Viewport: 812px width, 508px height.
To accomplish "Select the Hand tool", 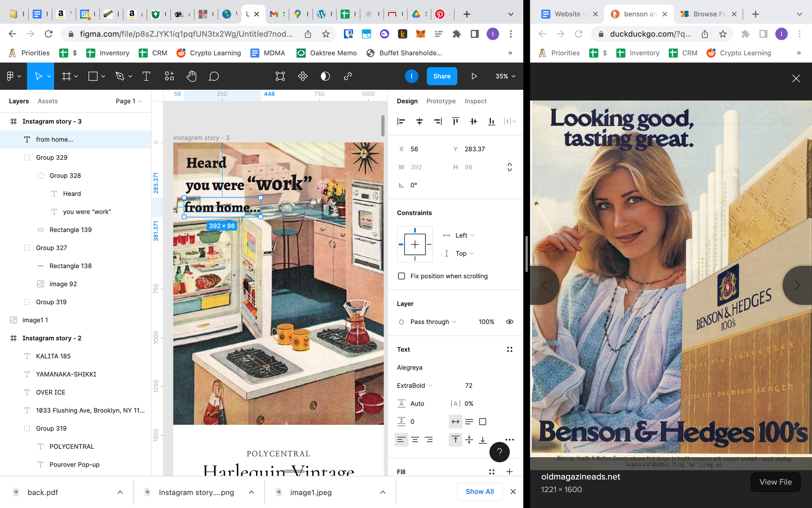I will (x=191, y=76).
